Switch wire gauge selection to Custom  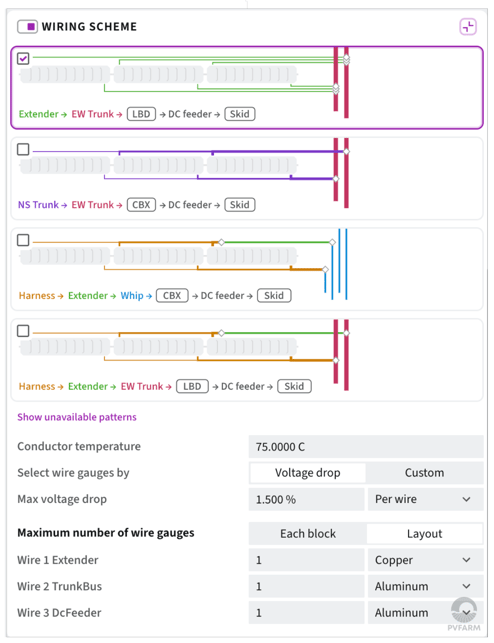coord(424,473)
